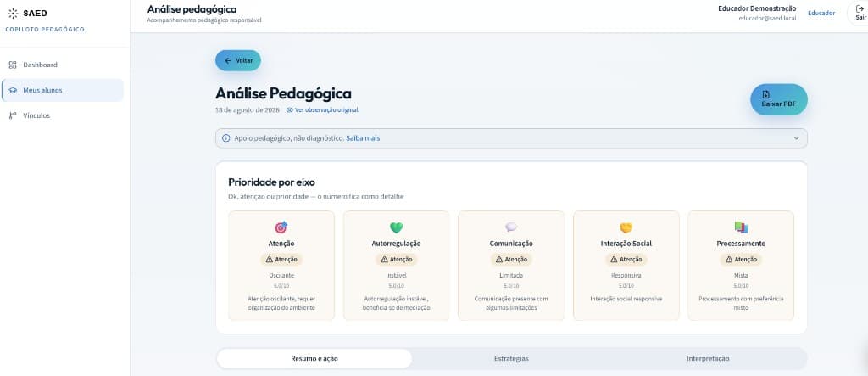This screenshot has width=868, height=376.
Task: Click Interação social responsiva description
Action: pyautogui.click(x=626, y=299)
